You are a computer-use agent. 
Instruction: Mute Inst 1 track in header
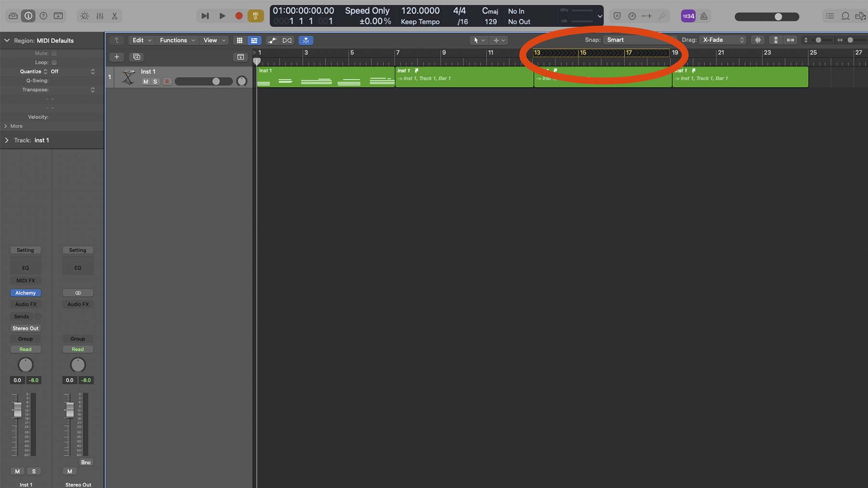click(x=146, y=81)
